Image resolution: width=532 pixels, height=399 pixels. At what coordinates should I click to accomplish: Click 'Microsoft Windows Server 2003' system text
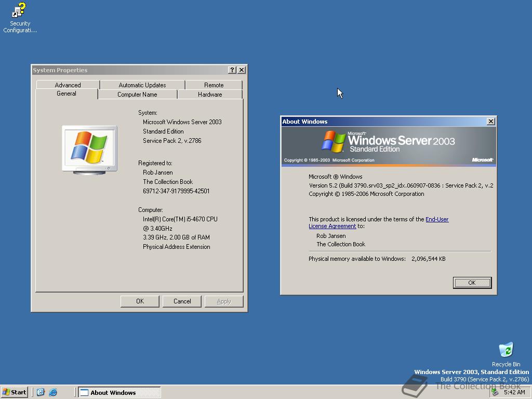pos(182,122)
